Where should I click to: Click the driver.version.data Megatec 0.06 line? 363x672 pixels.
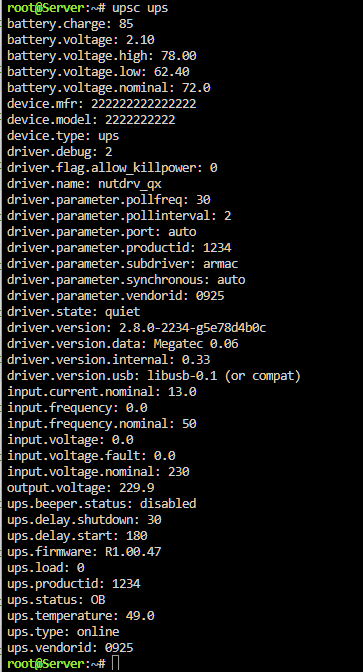[x=123, y=344]
